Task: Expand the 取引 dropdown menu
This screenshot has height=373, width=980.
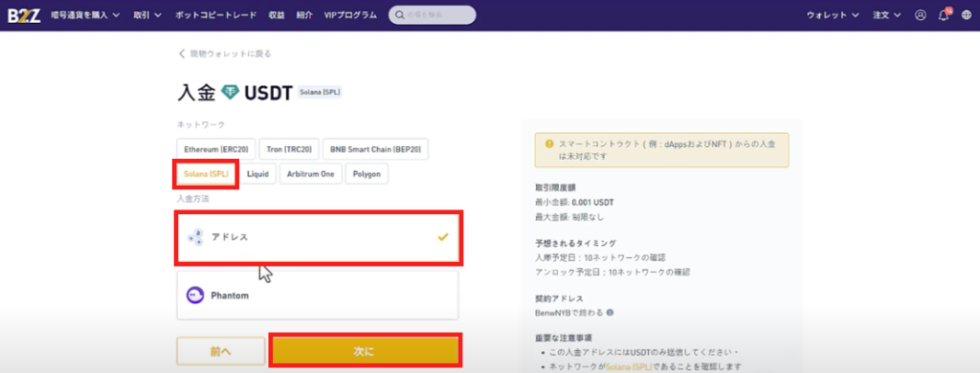Action: (x=147, y=15)
